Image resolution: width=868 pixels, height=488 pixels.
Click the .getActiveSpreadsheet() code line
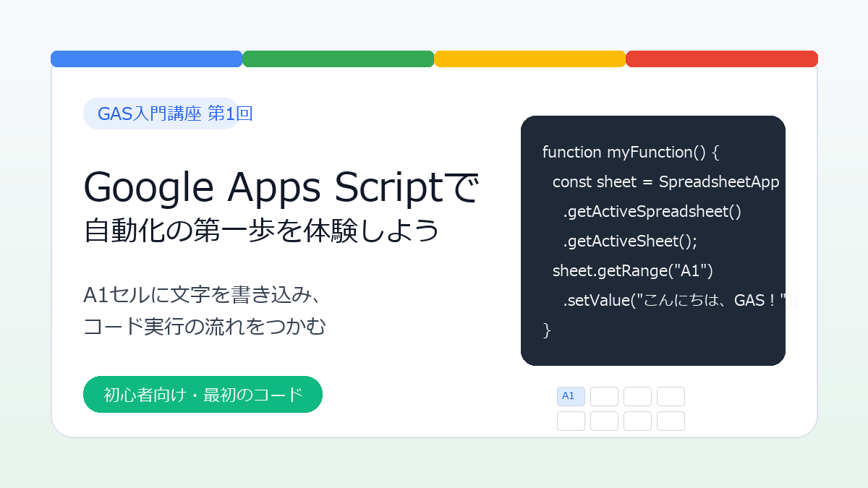(x=652, y=211)
